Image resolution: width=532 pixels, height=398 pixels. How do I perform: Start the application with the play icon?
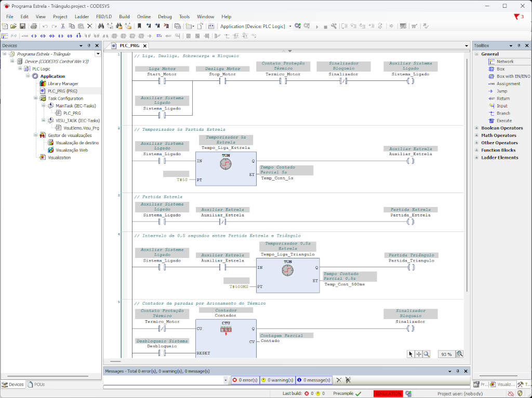[x=317, y=26]
